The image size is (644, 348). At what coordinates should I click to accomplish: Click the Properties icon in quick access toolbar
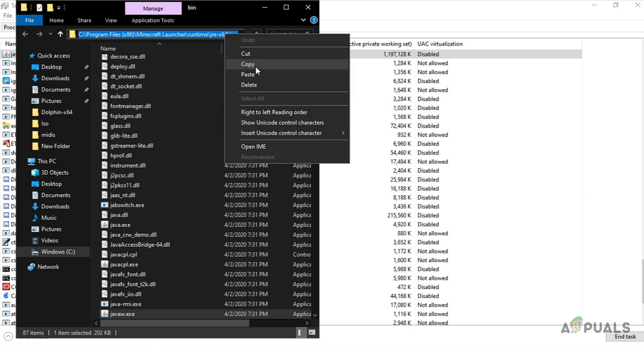click(x=39, y=8)
